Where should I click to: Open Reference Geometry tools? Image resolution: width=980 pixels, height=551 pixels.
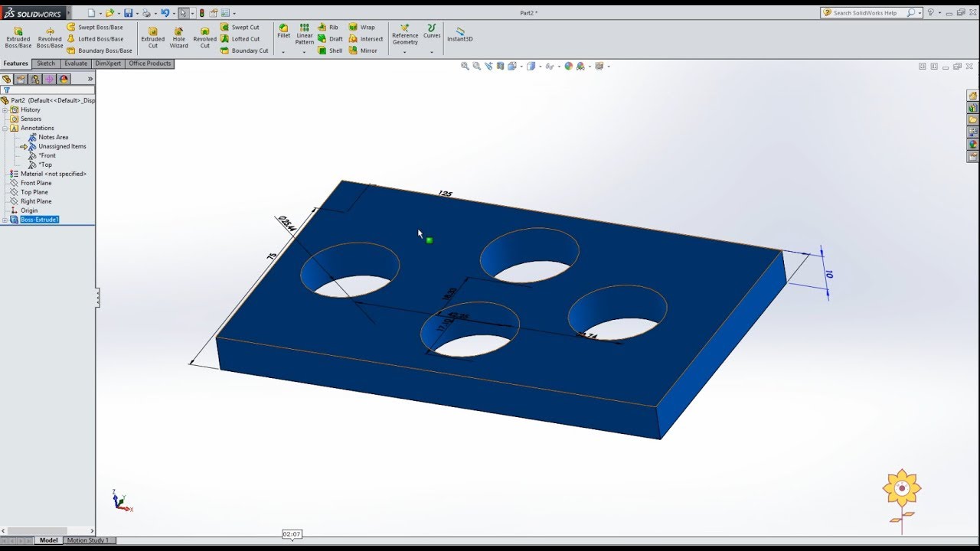coord(405,34)
